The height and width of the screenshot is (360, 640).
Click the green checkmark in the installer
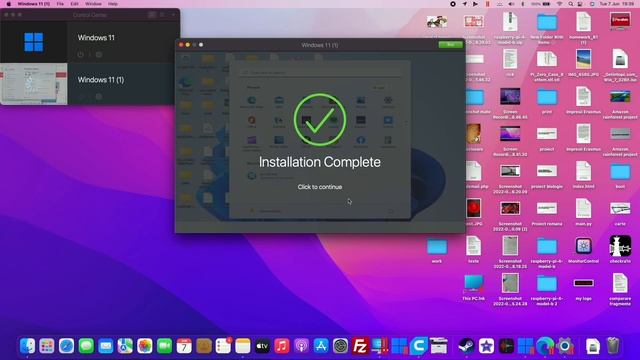click(x=320, y=120)
